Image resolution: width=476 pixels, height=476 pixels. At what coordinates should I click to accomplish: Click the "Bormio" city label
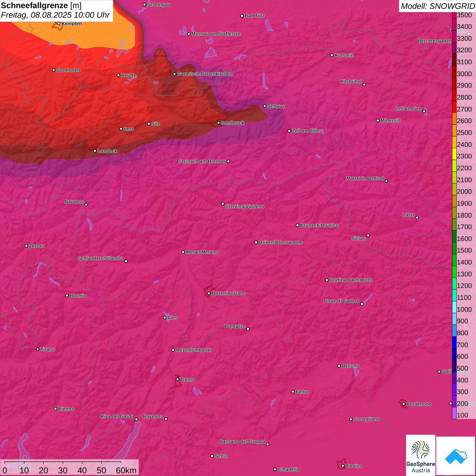(78, 295)
